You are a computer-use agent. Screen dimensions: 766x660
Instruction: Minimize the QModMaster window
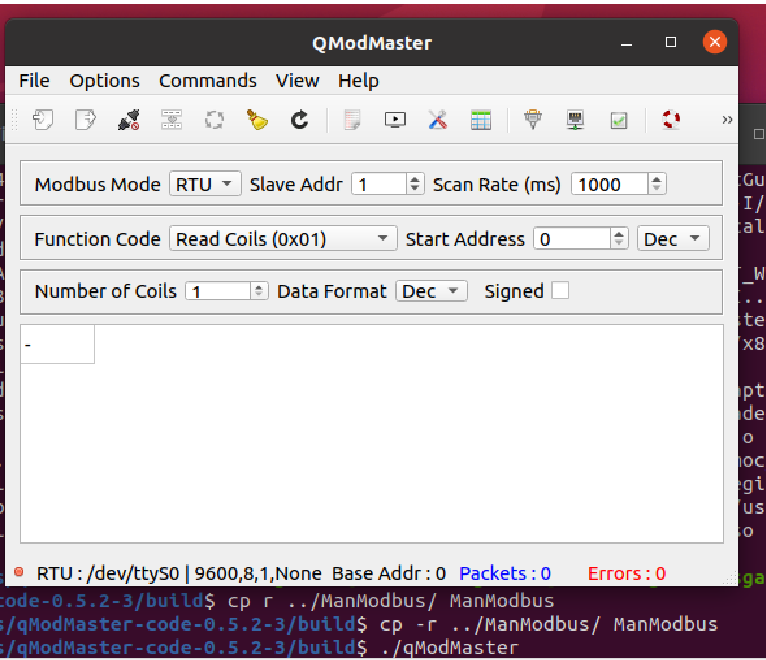626,43
